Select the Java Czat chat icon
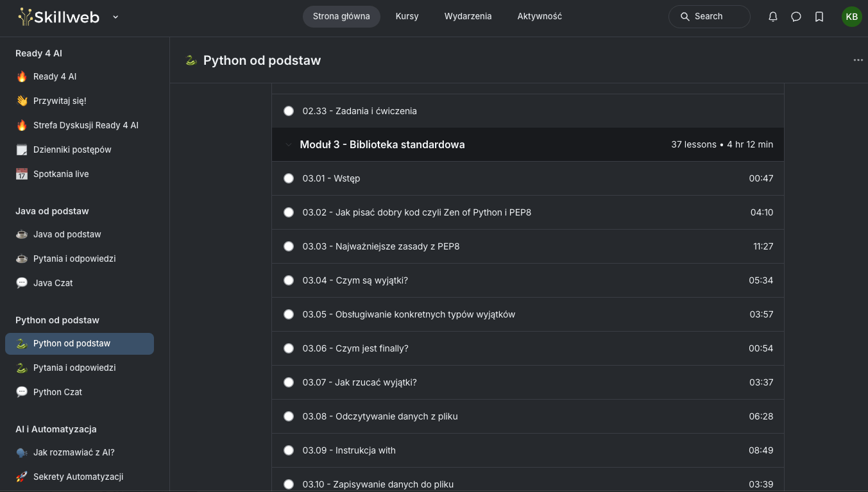The height and width of the screenshot is (492, 868). [21, 283]
